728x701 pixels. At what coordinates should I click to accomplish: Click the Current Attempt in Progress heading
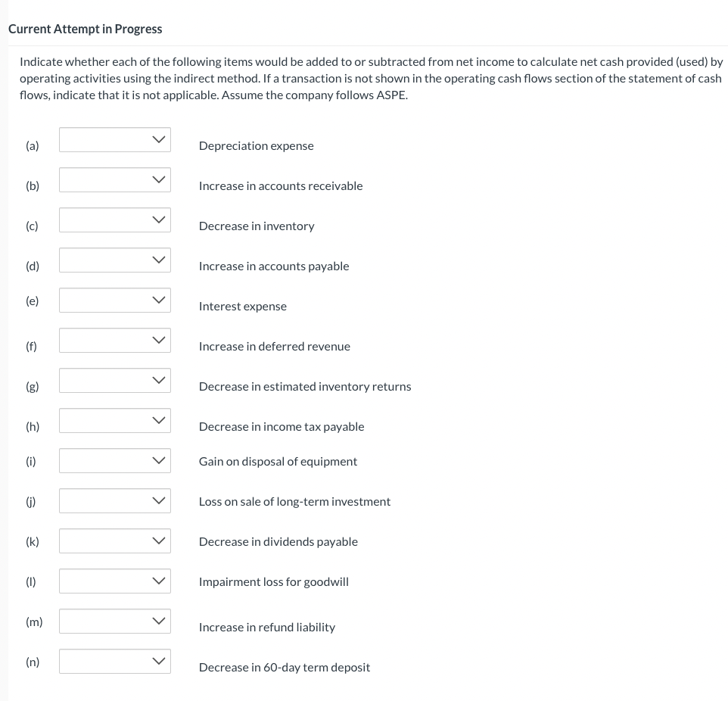point(85,29)
